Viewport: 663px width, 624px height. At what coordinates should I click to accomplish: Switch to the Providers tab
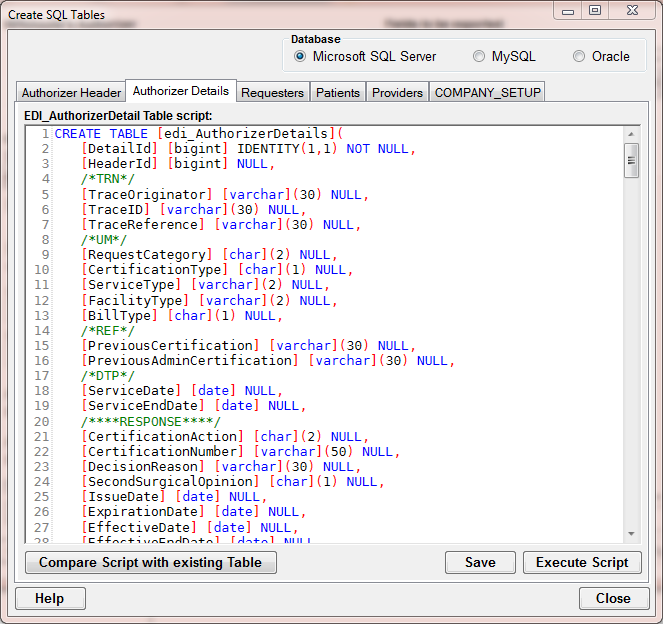397,93
